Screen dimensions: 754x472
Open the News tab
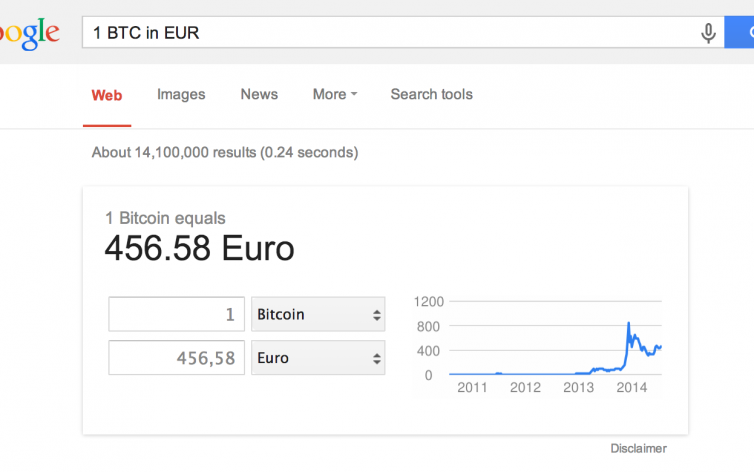(259, 95)
